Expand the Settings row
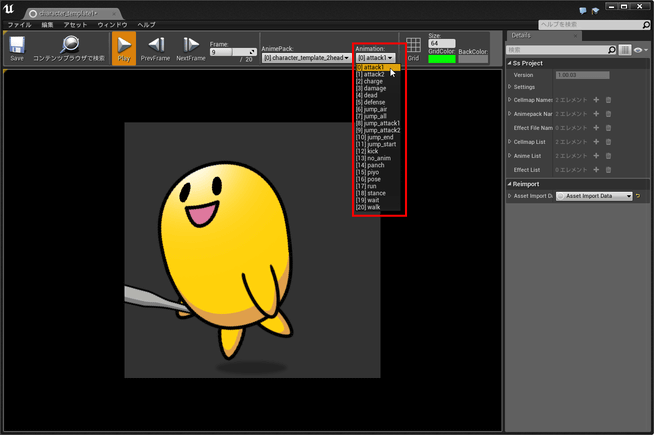 coord(510,87)
